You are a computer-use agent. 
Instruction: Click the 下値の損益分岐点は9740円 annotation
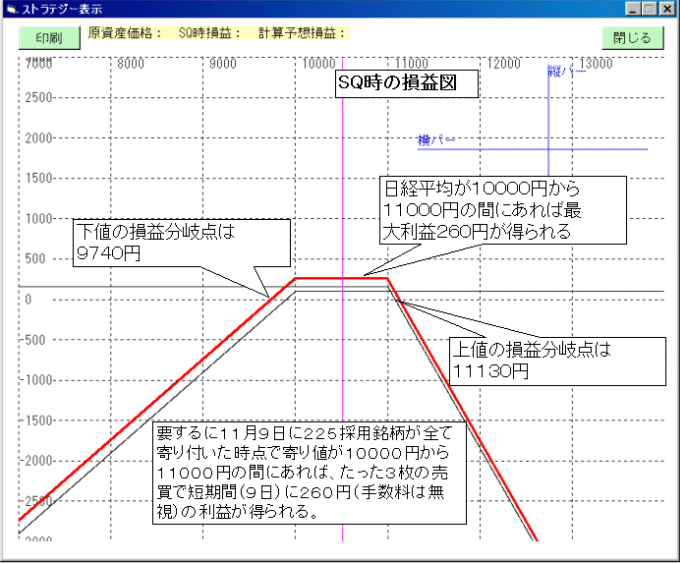point(181,242)
